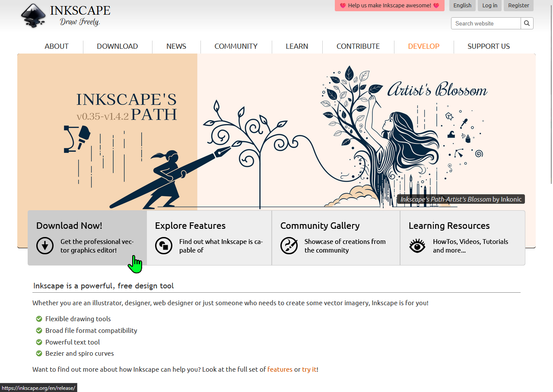Follow the features link
This screenshot has width=553, height=392.
click(280, 369)
